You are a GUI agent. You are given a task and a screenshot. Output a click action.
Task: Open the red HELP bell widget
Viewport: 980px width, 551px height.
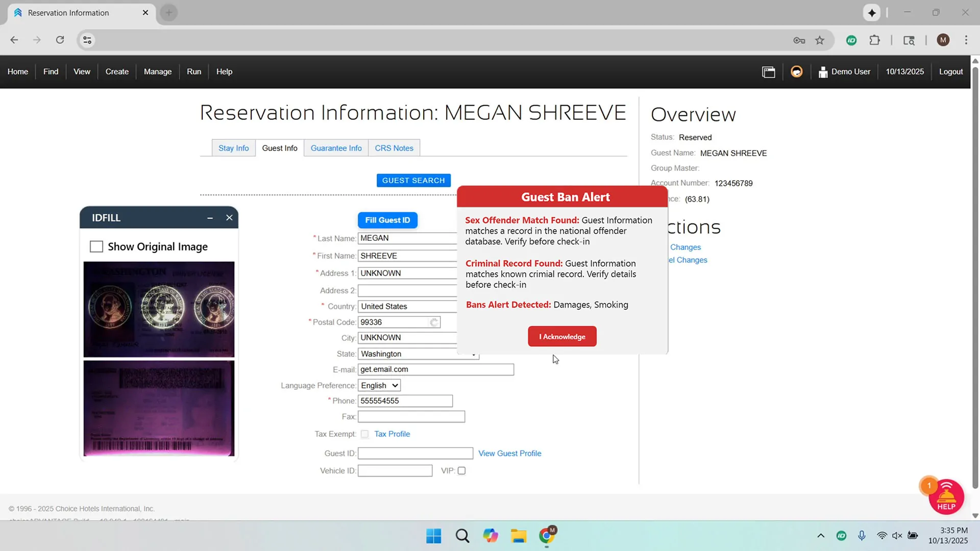click(946, 497)
